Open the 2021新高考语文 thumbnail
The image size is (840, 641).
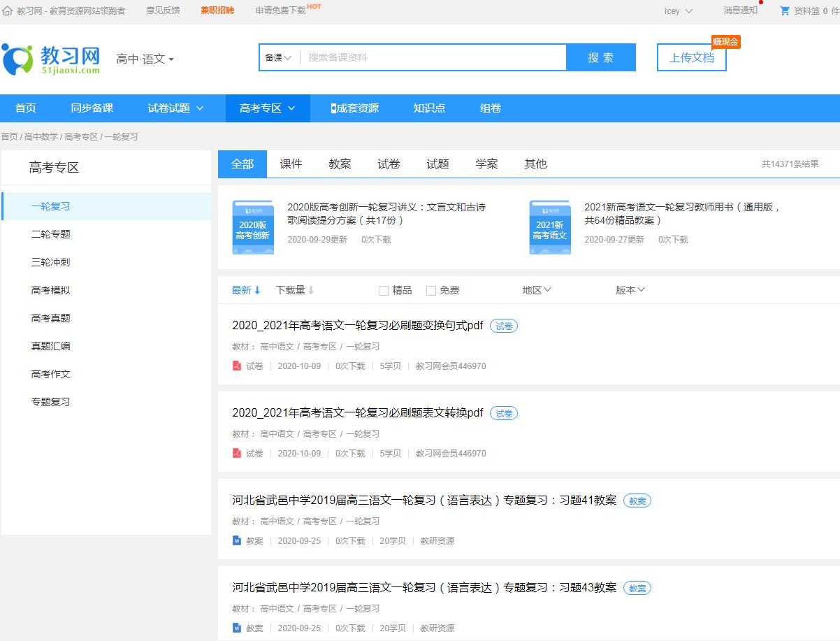[550, 226]
